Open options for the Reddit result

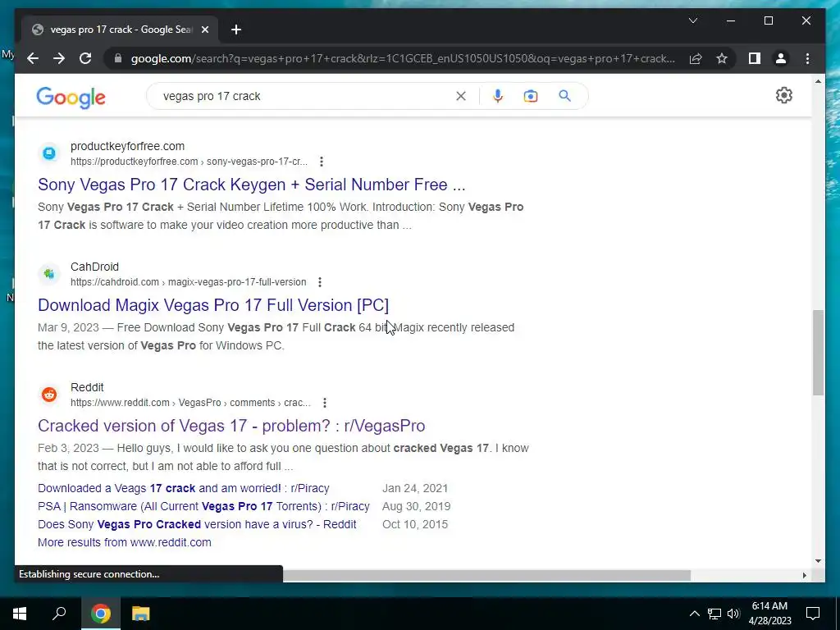pos(325,402)
